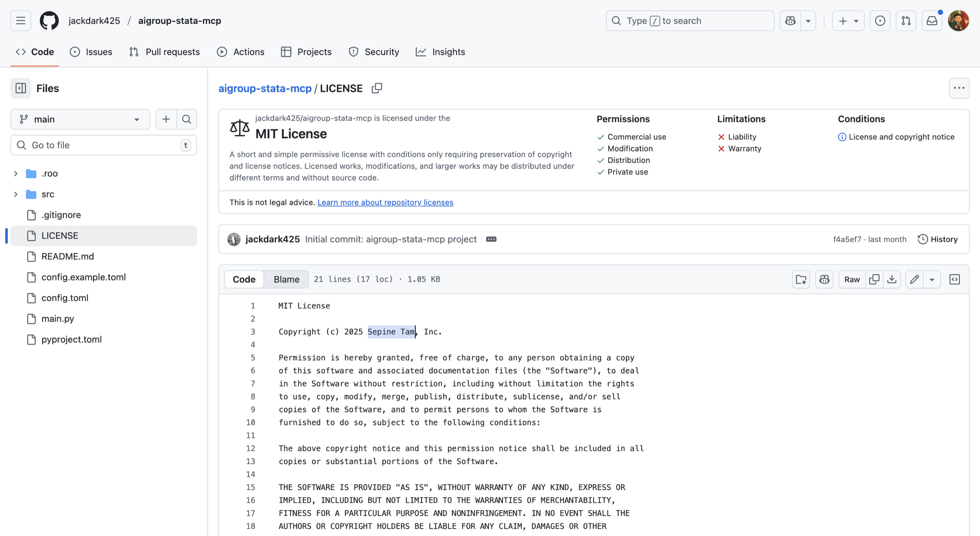Collapse the Files side panel
This screenshot has height=536, width=980.
20,88
